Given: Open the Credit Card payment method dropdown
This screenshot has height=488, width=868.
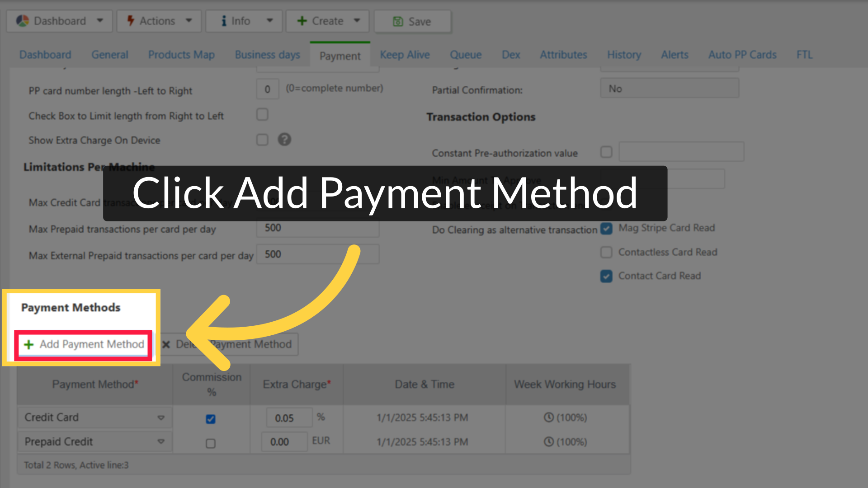Looking at the screenshot, I should pyautogui.click(x=161, y=418).
